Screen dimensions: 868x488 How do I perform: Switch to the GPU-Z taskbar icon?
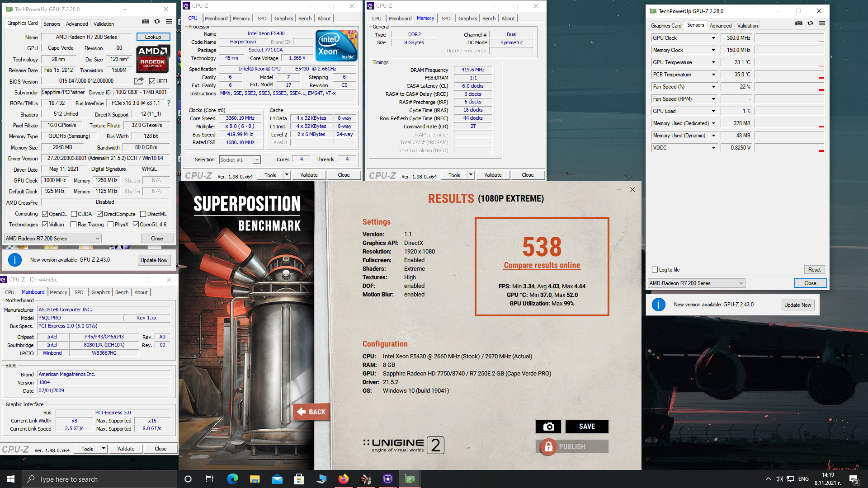pyautogui.click(x=410, y=479)
